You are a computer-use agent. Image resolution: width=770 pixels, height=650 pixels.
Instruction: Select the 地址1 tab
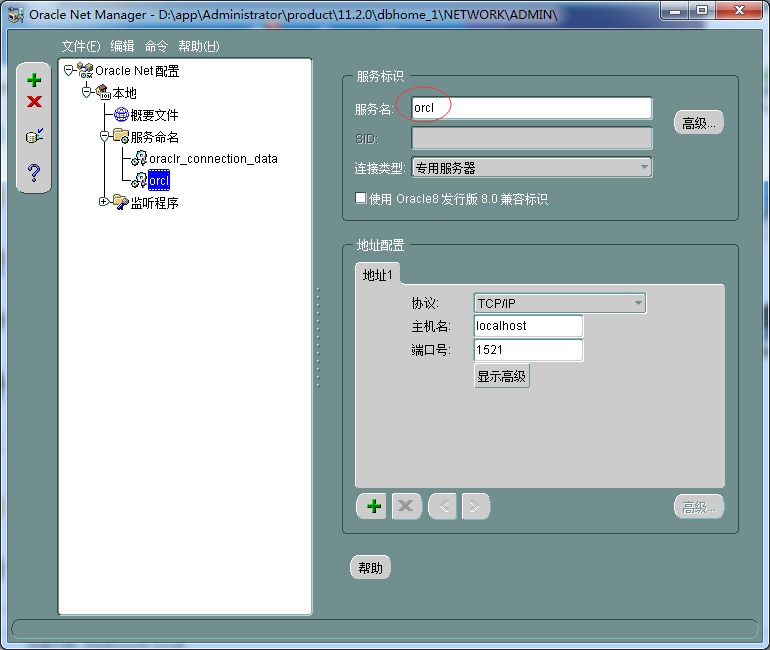tap(377, 275)
